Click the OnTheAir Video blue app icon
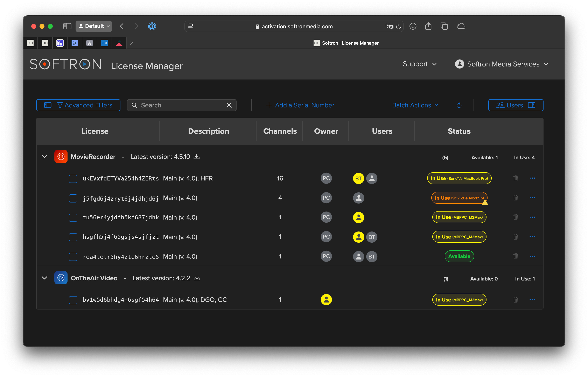The image size is (588, 377). click(61, 278)
